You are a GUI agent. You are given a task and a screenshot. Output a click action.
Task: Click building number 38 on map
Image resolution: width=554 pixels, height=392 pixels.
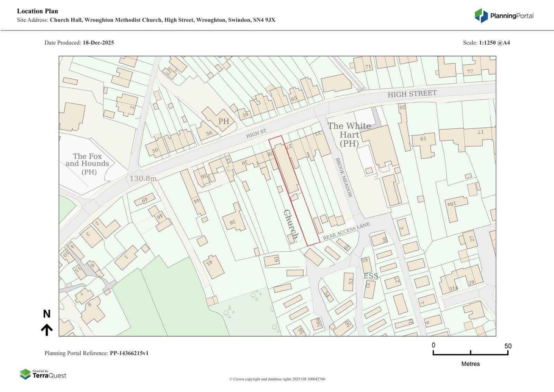pos(233,222)
